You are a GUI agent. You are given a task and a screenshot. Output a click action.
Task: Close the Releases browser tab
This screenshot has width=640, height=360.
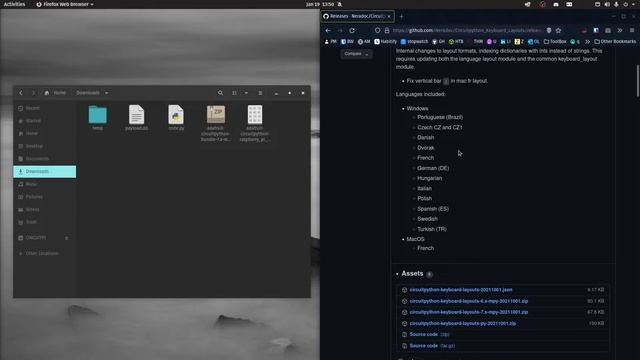[x=389, y=16]
